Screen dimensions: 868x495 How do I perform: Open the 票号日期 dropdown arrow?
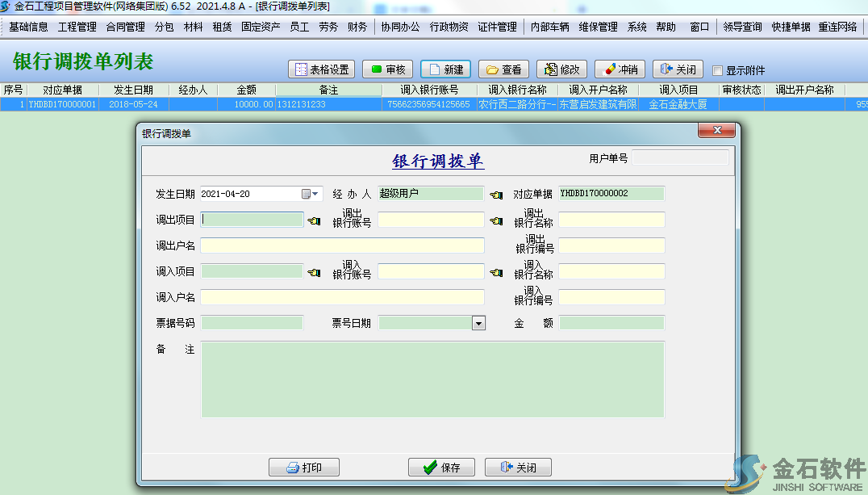point(478,324)
